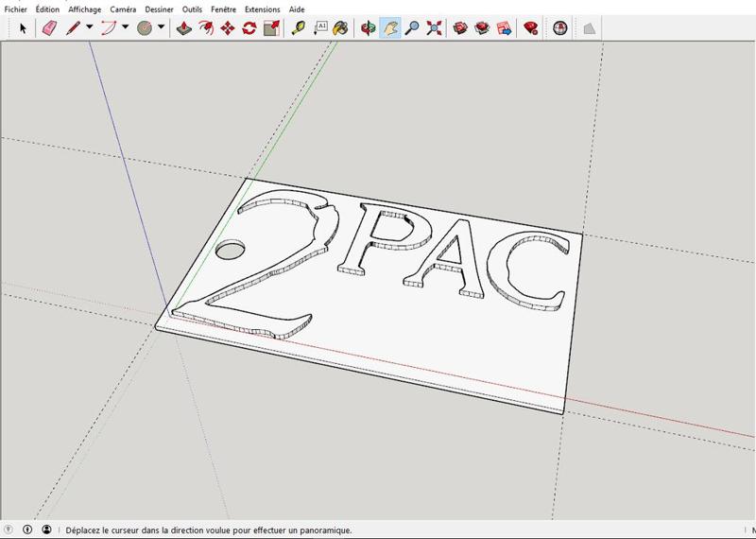Click the letter P on the model
This screenshot has height=539, width=756.
pos(386,240)
